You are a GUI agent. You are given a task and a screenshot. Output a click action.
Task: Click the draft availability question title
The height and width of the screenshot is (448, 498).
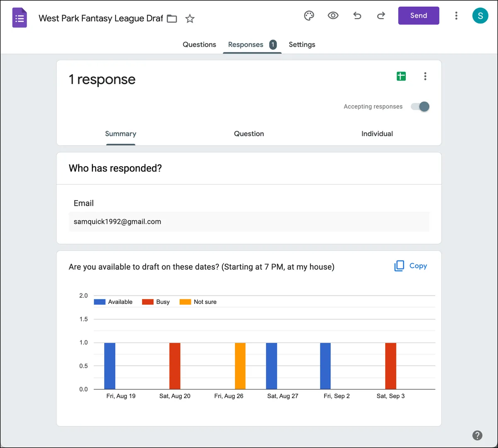pyautogui.click(x=201, y=267)
